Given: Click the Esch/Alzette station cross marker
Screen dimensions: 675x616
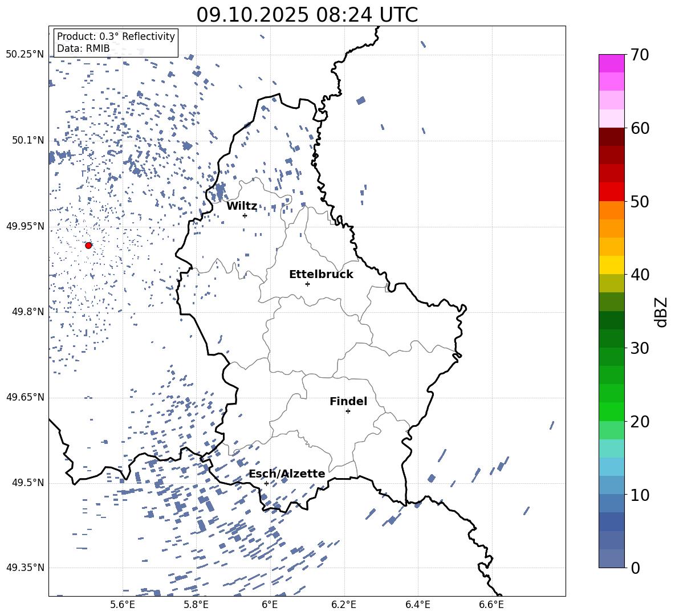Looking at the screenshot, I should click(266, 483).
